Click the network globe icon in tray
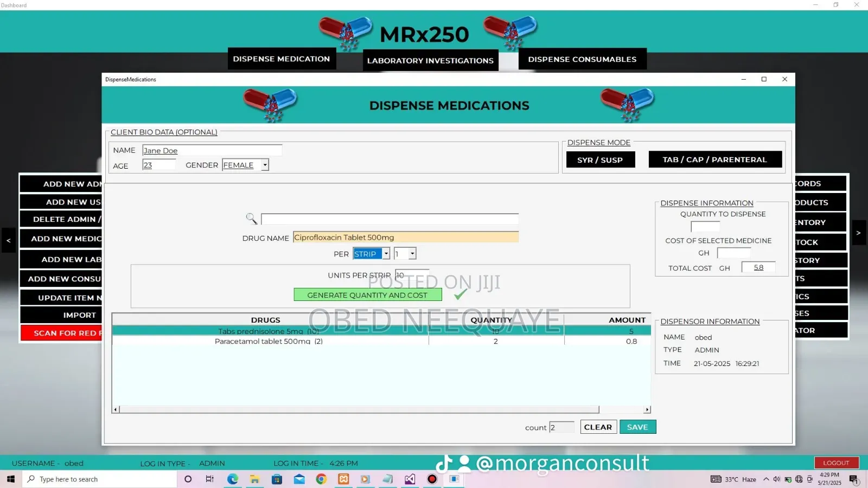This screenshot has height=488, width=868. click(x=799, y=479)
